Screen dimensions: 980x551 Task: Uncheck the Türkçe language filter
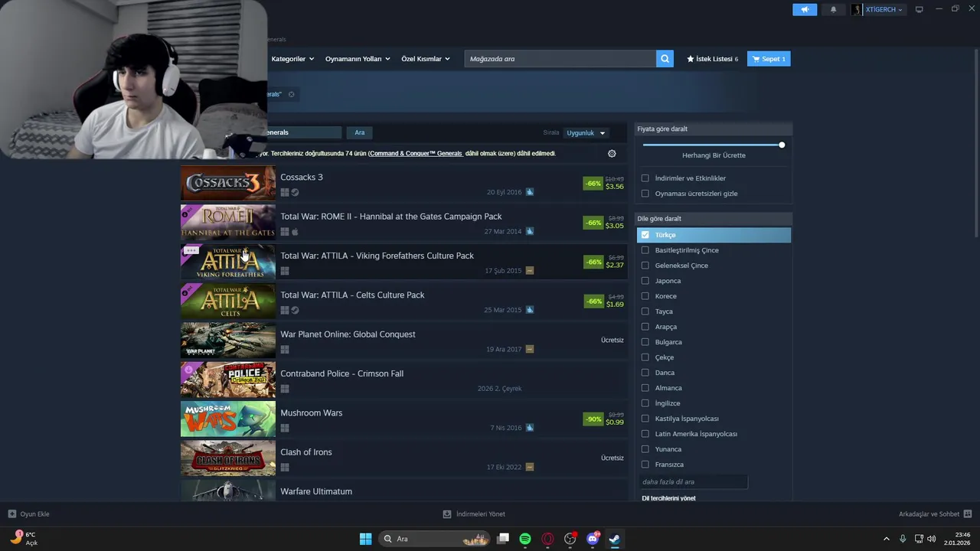coord(645,235)
